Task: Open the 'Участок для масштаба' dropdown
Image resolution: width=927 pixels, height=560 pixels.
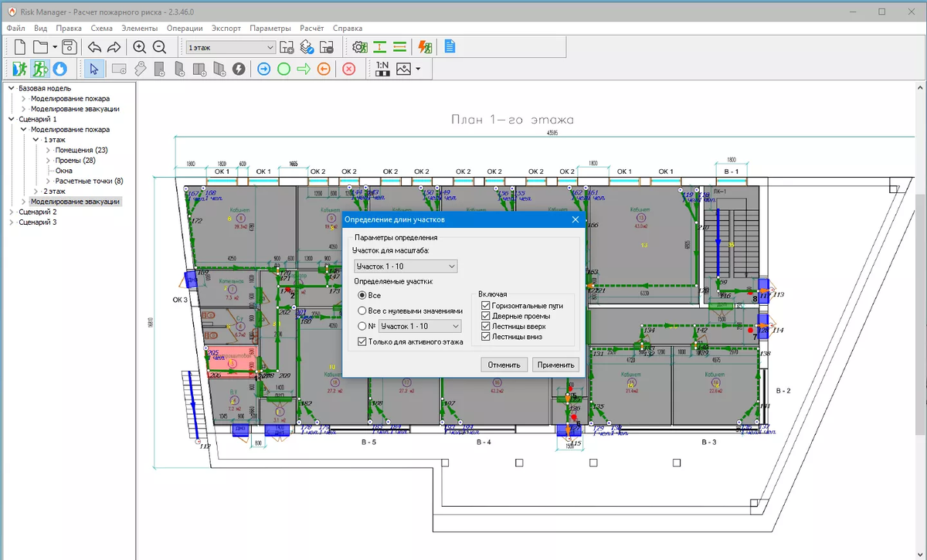Action: tap(406, 266)
